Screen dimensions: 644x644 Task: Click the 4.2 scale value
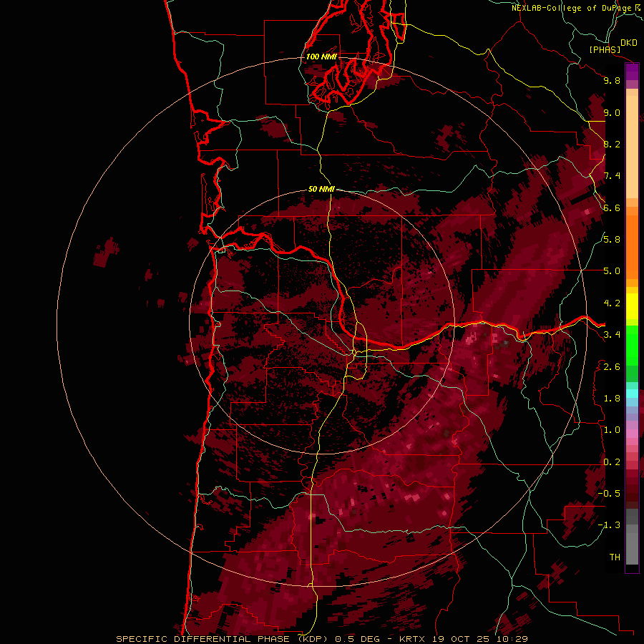coord(612,303)
